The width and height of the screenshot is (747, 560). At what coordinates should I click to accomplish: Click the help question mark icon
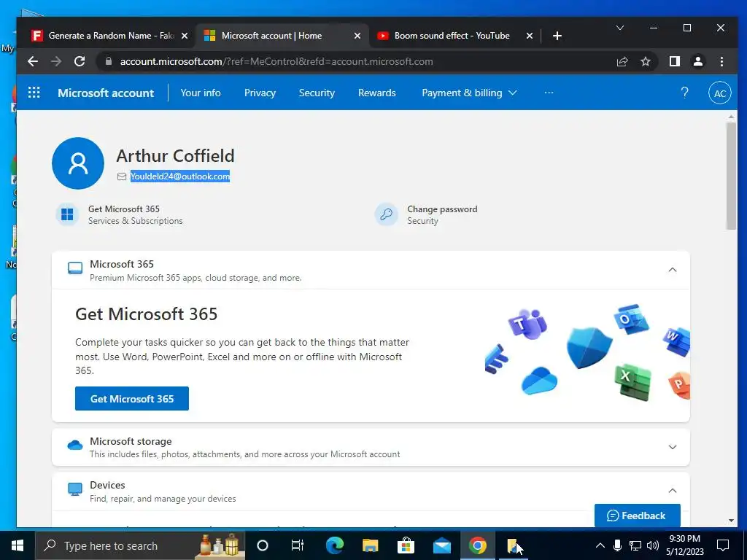[684, 93]
